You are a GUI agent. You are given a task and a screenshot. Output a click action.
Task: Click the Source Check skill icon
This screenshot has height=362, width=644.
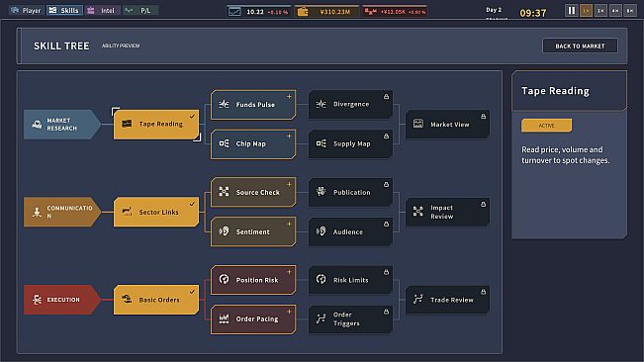tap(224, 192)
